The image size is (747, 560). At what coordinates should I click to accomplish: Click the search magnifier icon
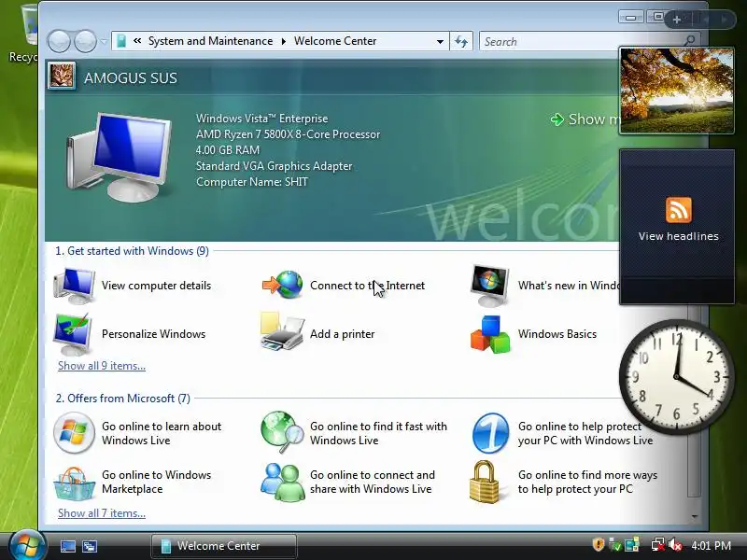689,41
